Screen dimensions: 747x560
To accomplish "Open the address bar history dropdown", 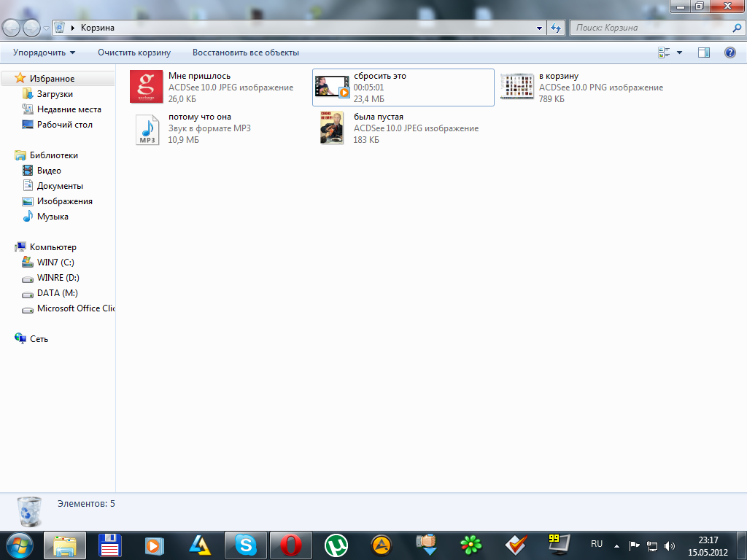I will [540, 28].
